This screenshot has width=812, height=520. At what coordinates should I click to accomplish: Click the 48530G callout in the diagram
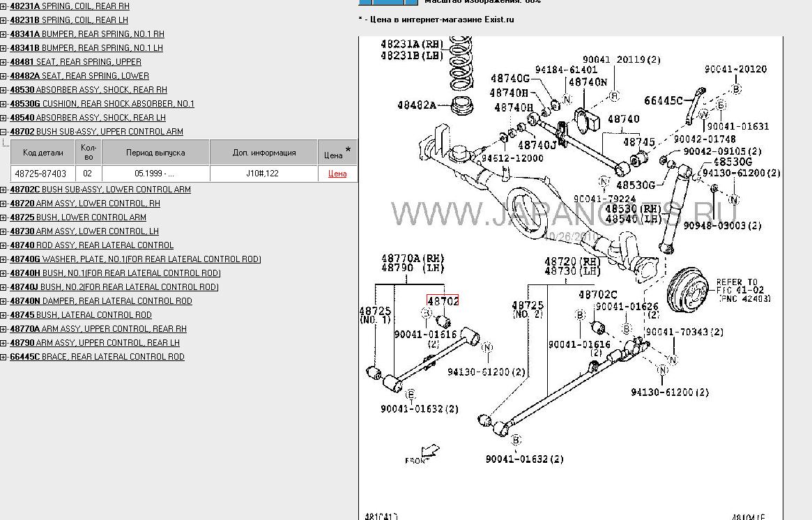point(636,185)
